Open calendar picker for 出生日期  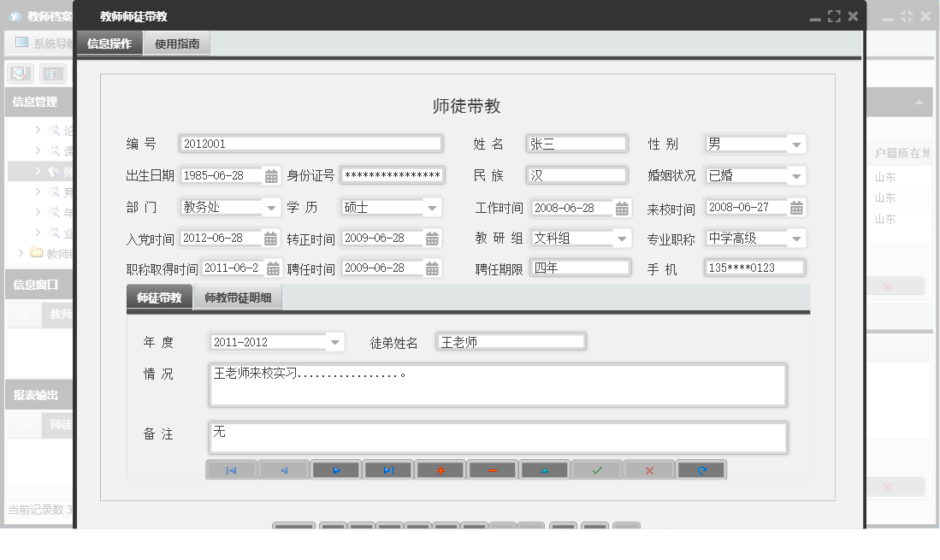(272, 176)
